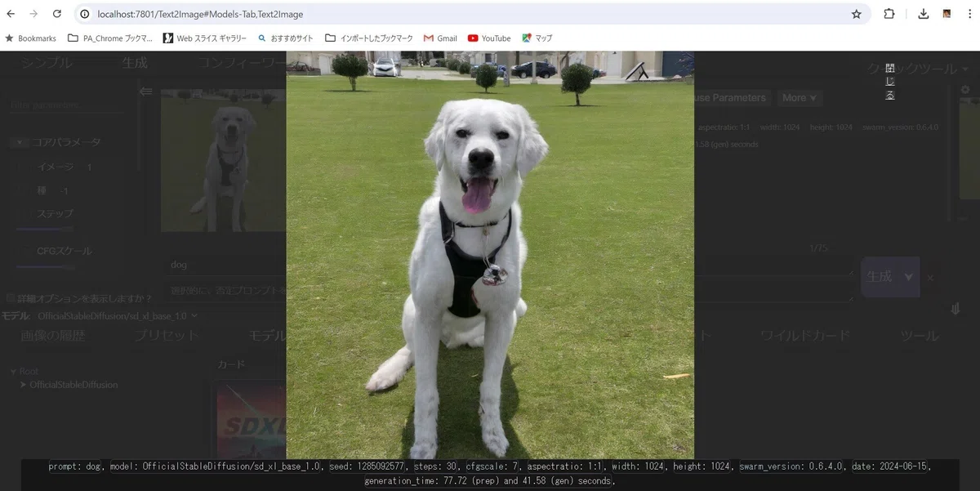980x491 pixels.
Task: Click the browser forward arrow
Action: click(33, 14)
